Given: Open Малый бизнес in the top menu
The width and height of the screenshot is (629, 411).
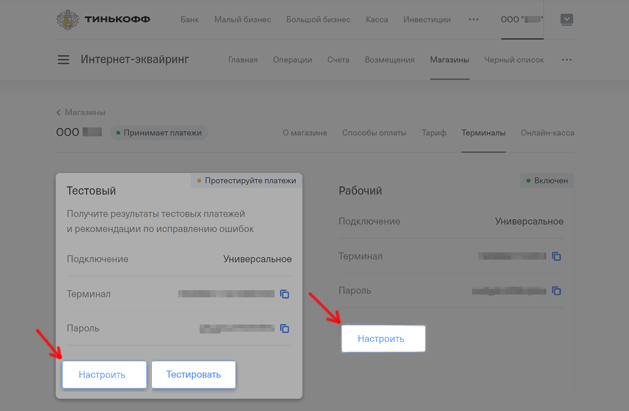Looking at the screenshot, I should point(242,19).
